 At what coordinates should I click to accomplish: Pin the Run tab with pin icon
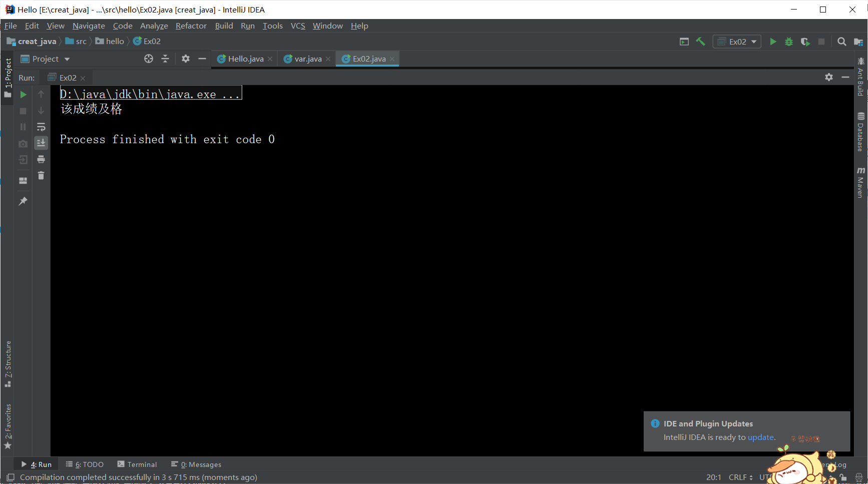tap(23, 201)
